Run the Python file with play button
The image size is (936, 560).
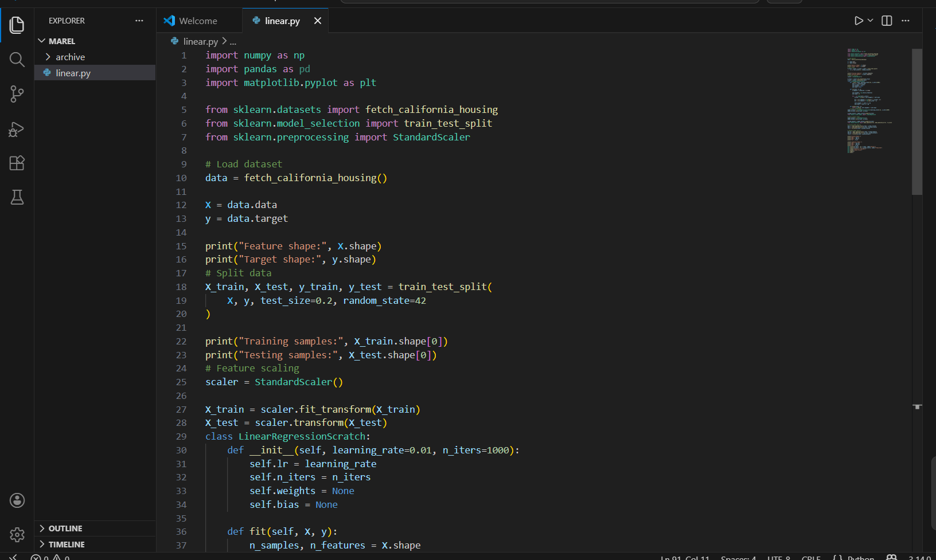(x=858, y=21)
